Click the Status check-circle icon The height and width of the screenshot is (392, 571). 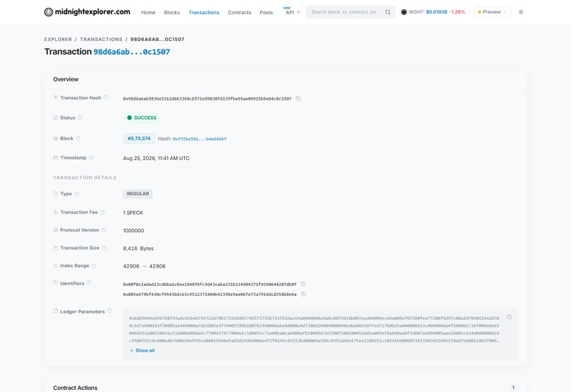tap(55, 118)
